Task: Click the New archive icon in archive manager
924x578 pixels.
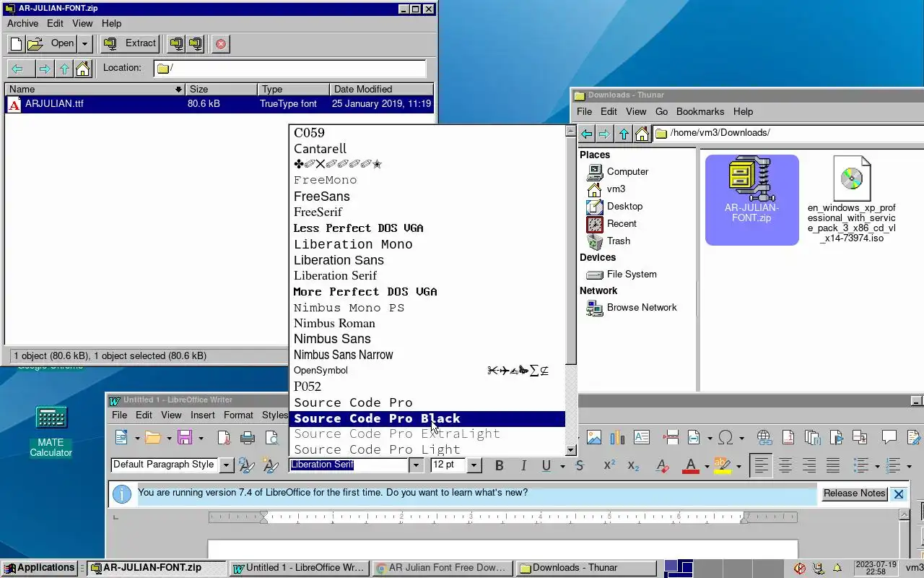Action: pos(16,44)
